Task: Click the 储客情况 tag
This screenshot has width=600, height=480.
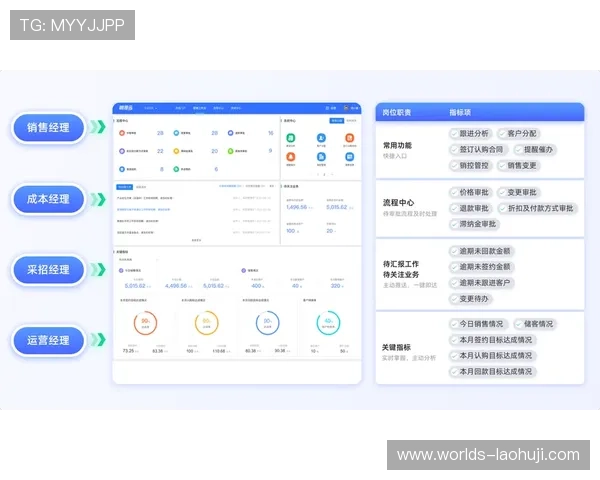Action: (535, 324)
